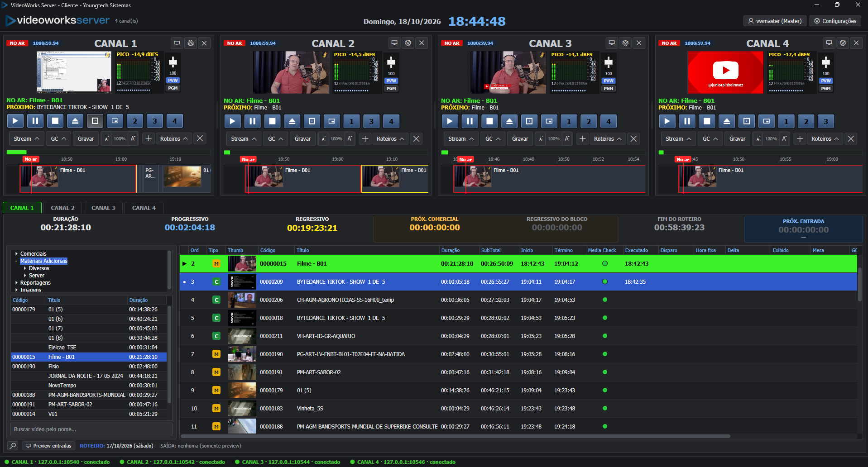
Task: Open the Stream dropdown on Canal 1
Action: tap(26, 139)
